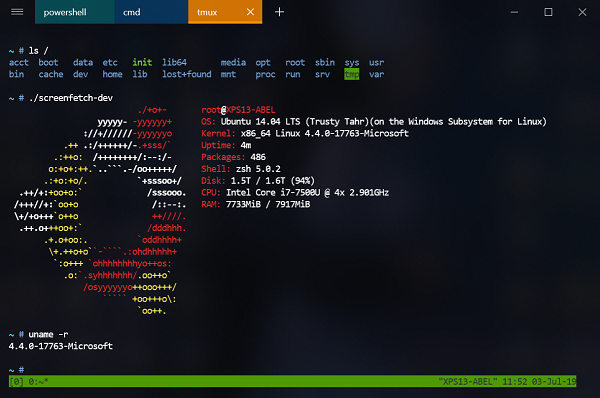Click the Kernel x86_64 Linux line

(305, 134)
